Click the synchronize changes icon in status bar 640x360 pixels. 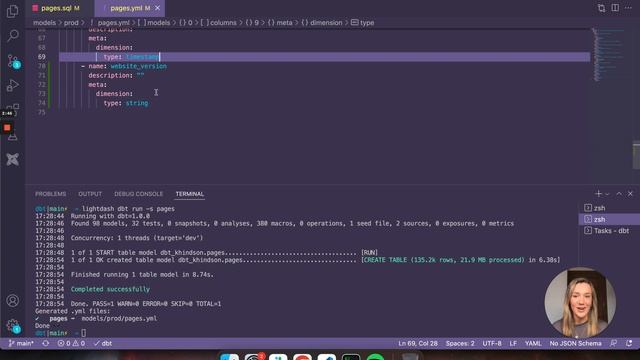coord(46,344)
